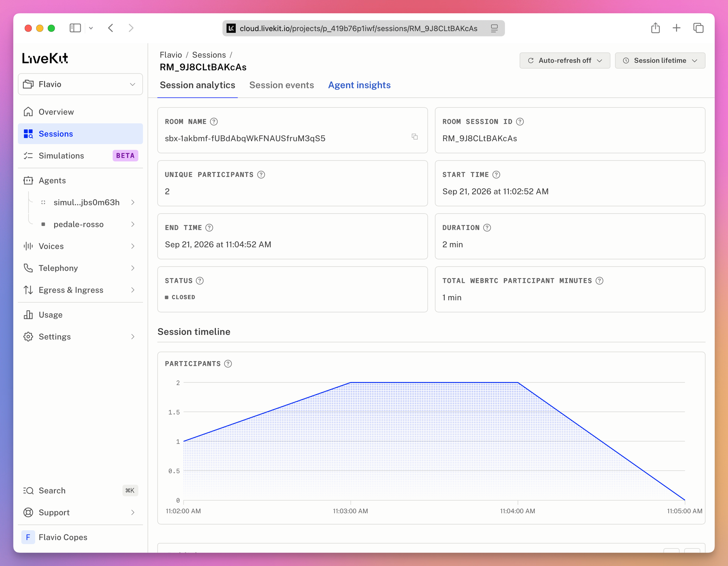Open the Auto-refresh off dropdown
This screenshot has height=566, width=728.
tap(565, 60)
